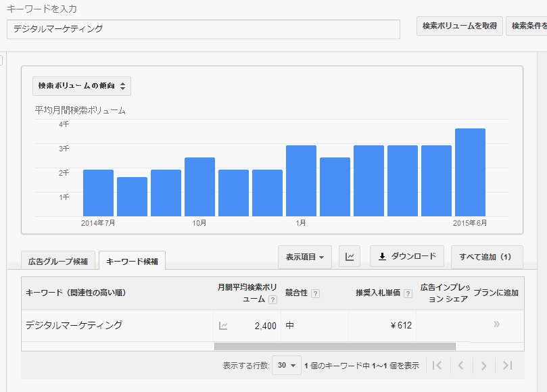The image size is (547, 392).
Task: Click competition value 中
Action: [289, 326]
